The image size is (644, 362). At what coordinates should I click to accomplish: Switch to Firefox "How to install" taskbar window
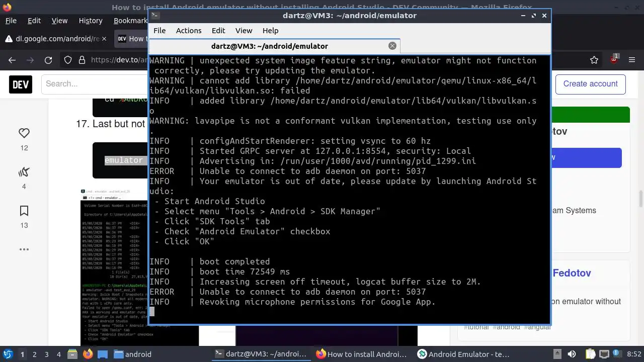[362, 354]
